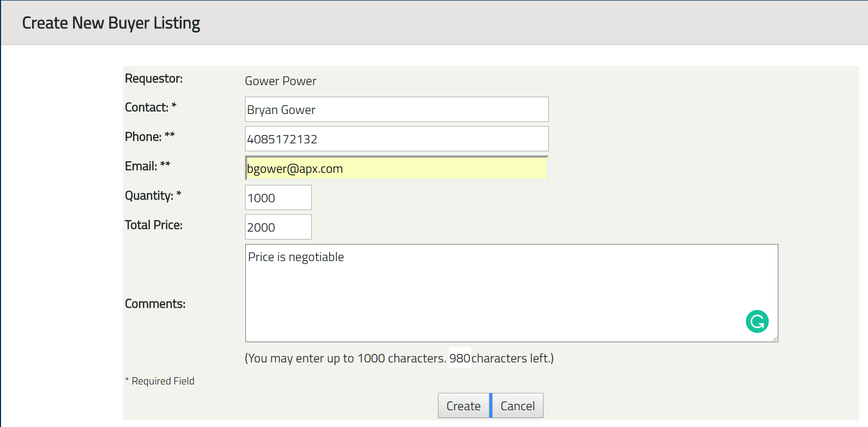Click the "Requestor:" label
868x427 pixels.
coord(154,78)
